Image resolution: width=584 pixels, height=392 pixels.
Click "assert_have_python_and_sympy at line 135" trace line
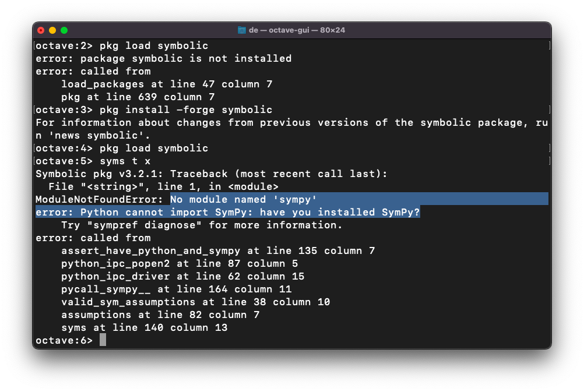pyautogui.click(x=218, y=251)
